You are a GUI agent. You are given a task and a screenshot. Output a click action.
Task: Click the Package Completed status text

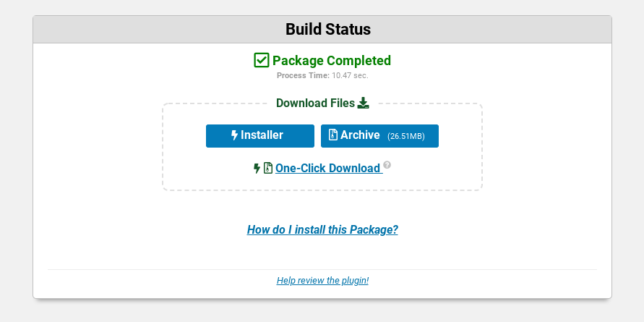331,61
